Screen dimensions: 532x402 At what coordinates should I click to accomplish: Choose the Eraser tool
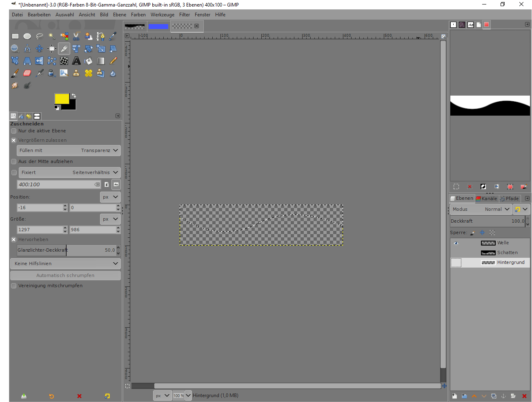click(x=27, y=73)
